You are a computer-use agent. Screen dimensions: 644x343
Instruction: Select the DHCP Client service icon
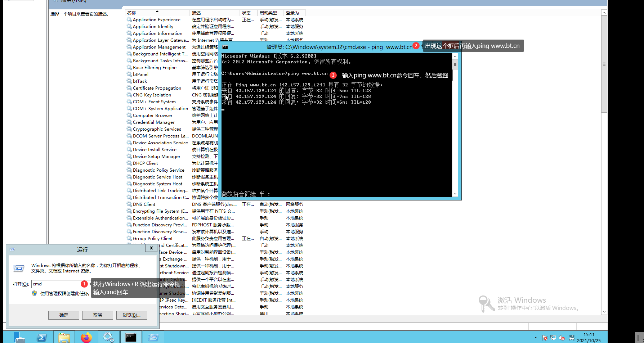coord(129,163)
